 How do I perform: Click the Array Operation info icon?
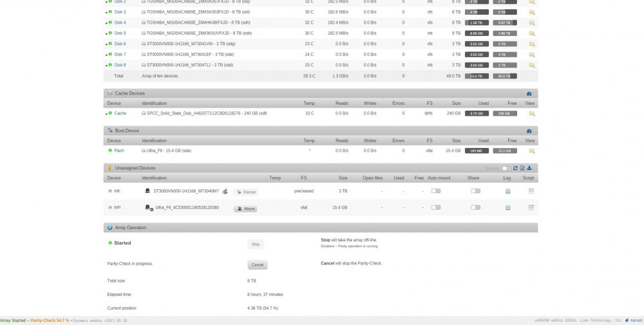109,227
